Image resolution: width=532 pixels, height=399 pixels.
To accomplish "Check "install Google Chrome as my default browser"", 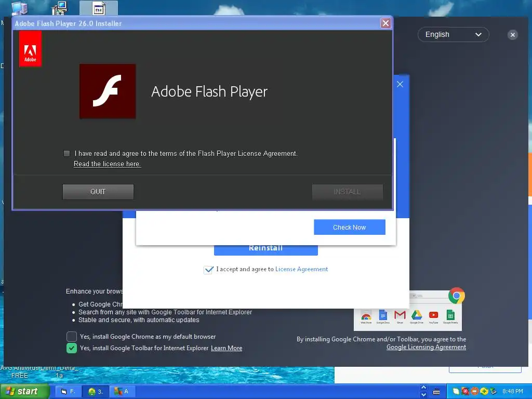I will pyautogui.click(x=72, y=337).
